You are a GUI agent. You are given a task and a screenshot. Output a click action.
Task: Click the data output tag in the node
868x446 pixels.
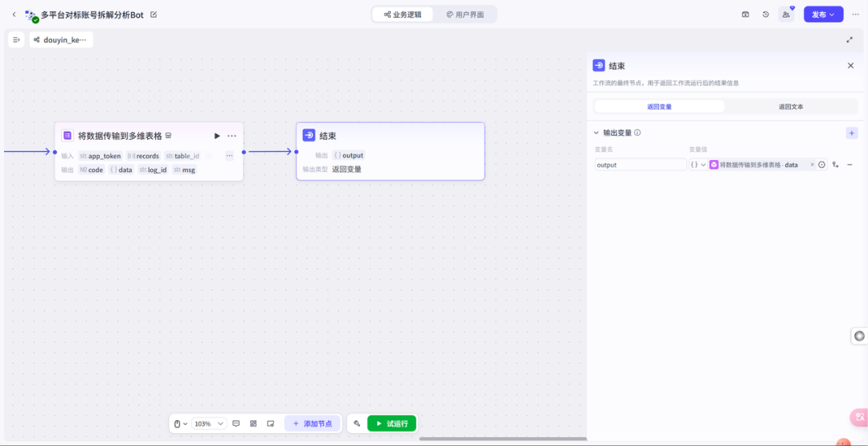(121, 170)
